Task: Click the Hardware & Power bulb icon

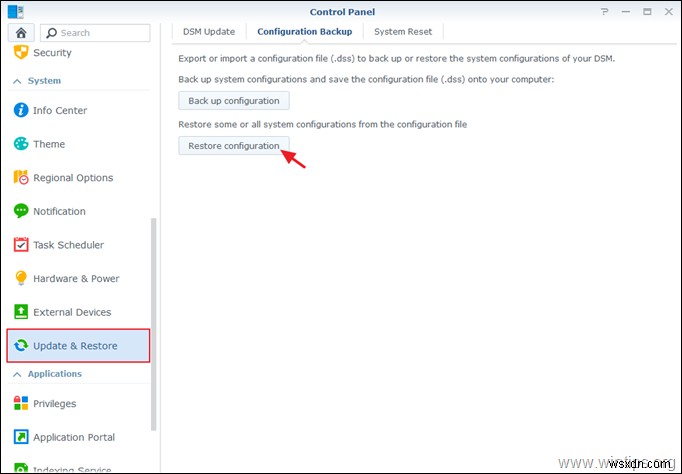Action: (x=21, y=278)
